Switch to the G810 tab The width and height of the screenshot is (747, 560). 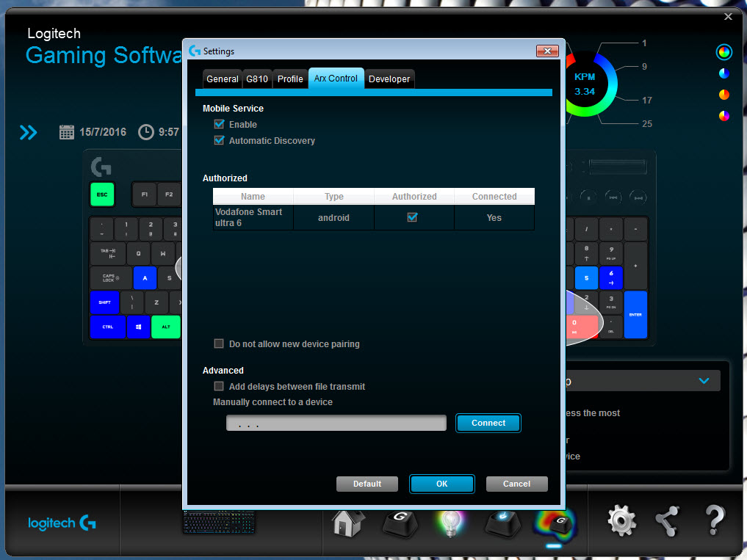coord(257,79)
